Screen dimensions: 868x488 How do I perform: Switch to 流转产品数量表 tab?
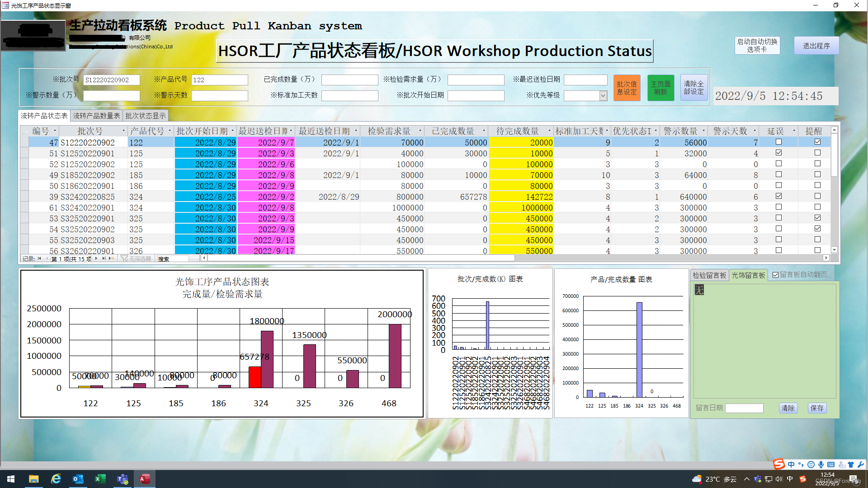pos(96,116)
